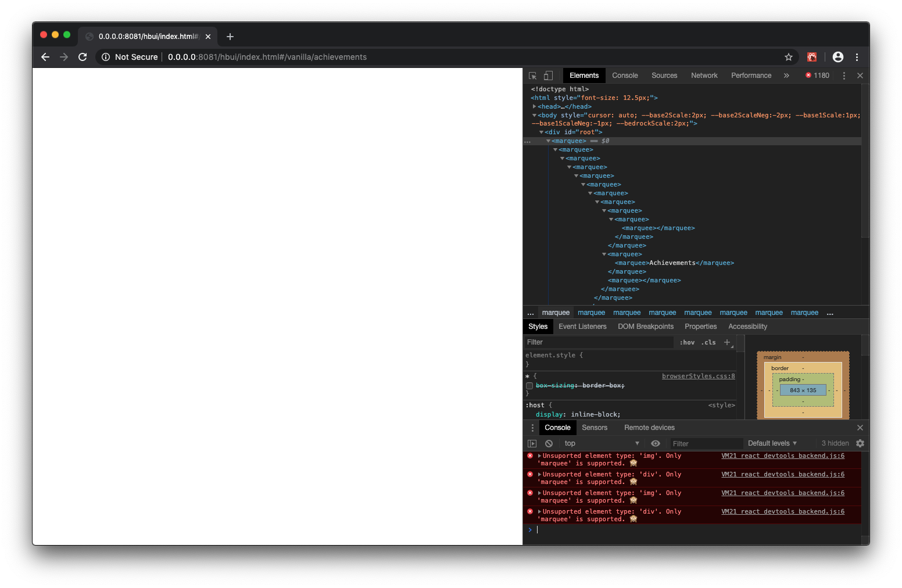
Task: Open first VM21 react_devtools_backend.js:6 link
Action: 783,456
